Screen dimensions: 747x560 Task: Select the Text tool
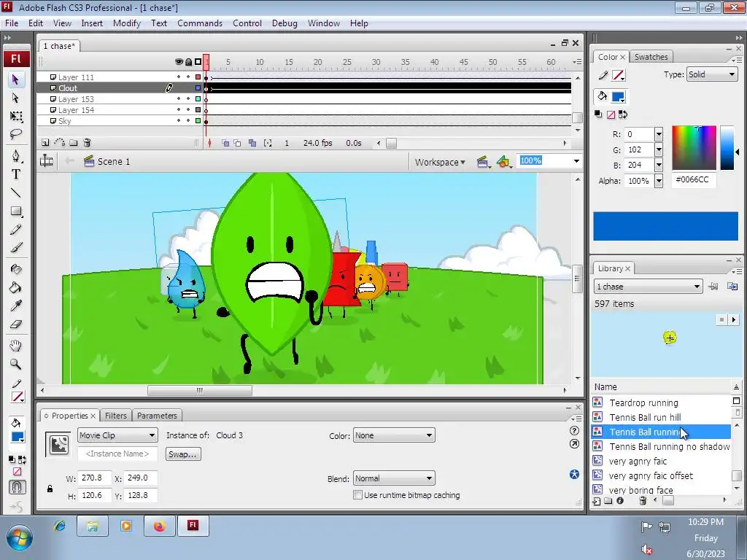click(16, 174)
